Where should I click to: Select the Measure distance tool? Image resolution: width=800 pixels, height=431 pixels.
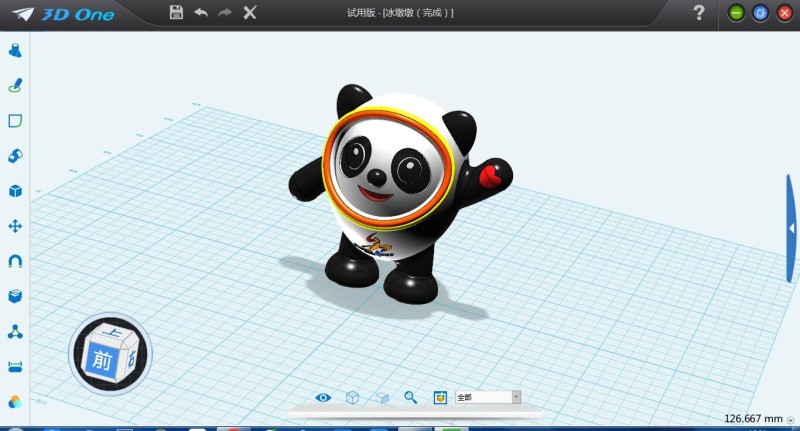(15, 367)
